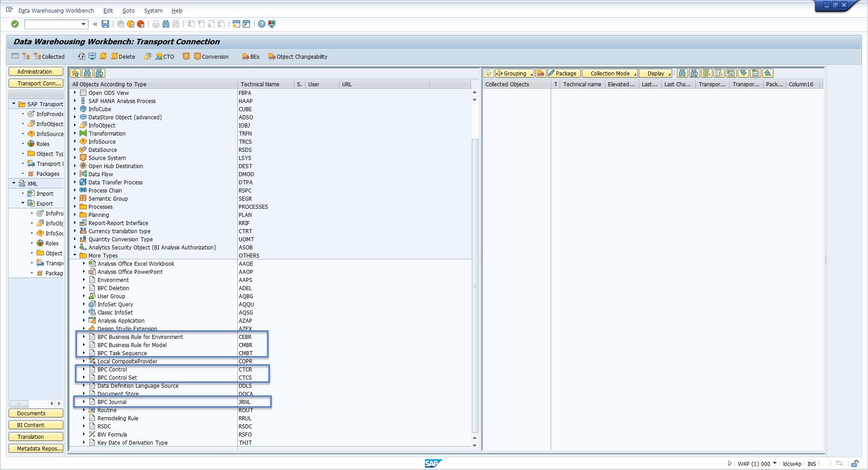Open the Collection Mode dropdown
Screen dimensions: 868x470
point(610,73)
